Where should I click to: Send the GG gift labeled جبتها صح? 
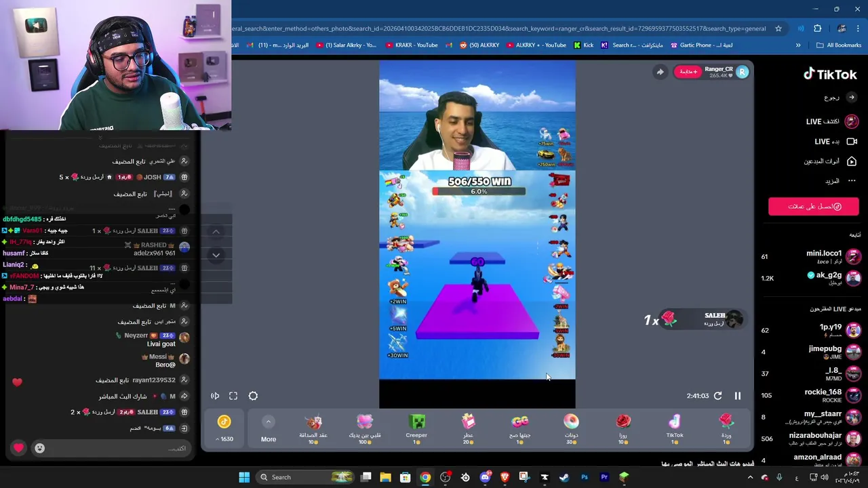click(519, 430)
